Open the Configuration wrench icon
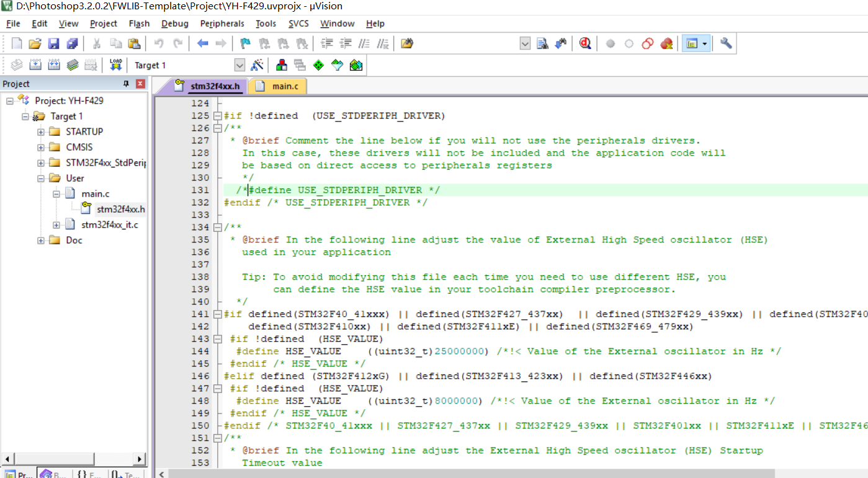868x478 pixels. tap(726, 43)
